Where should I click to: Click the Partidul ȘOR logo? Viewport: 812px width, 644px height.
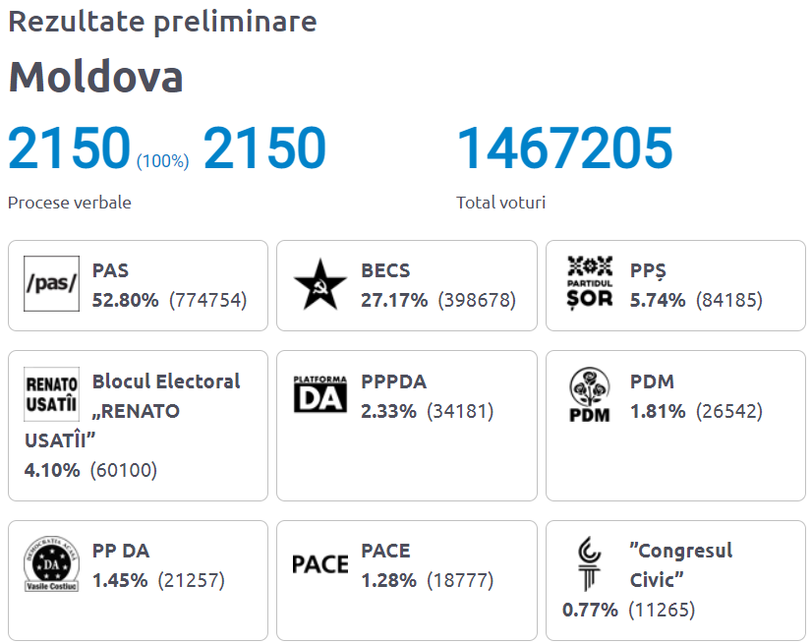point(590,283)
